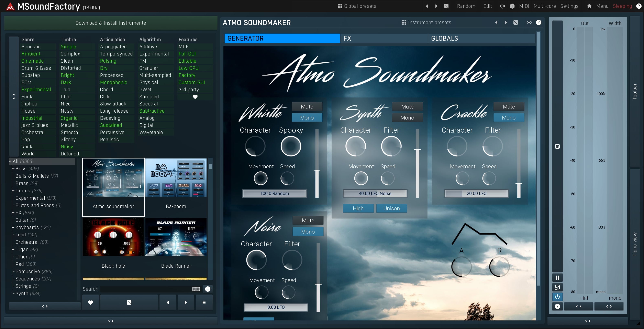The height and width of the screenshot is (329, 644).
Task: Toggle the eye visibility icon in instrument header
Action: [529, 22]
